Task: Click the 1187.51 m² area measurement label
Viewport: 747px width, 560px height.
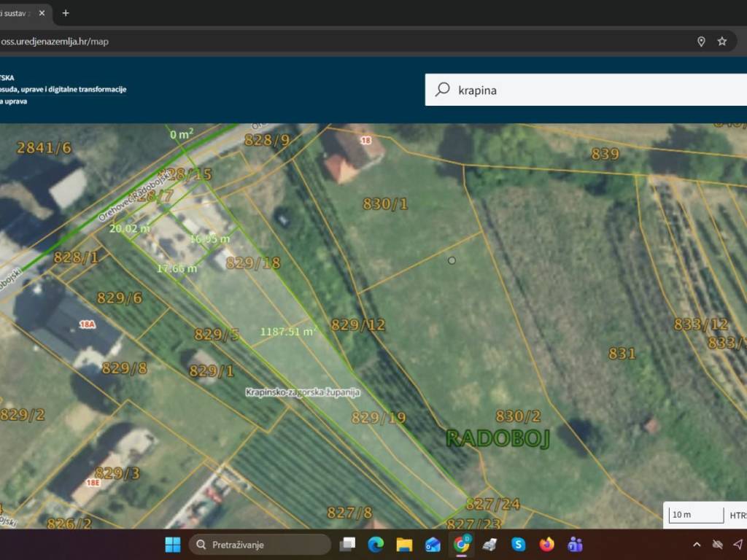Action: click(287, 331)
